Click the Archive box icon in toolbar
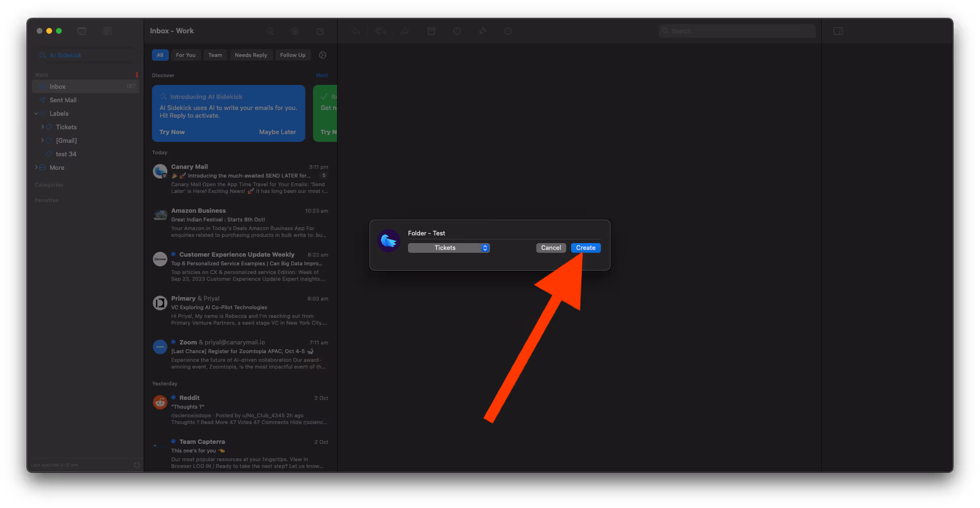980x508 pixels. coord(432,31)
